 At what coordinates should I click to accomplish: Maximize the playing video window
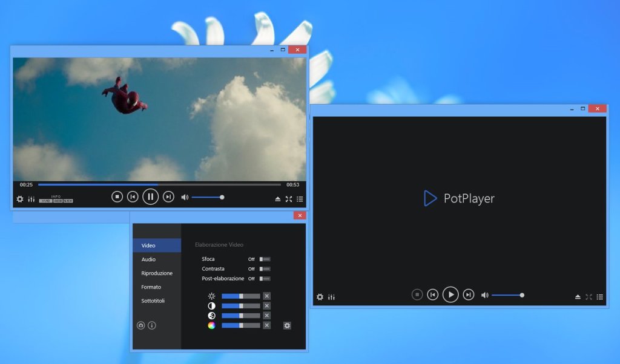(283, 50)
